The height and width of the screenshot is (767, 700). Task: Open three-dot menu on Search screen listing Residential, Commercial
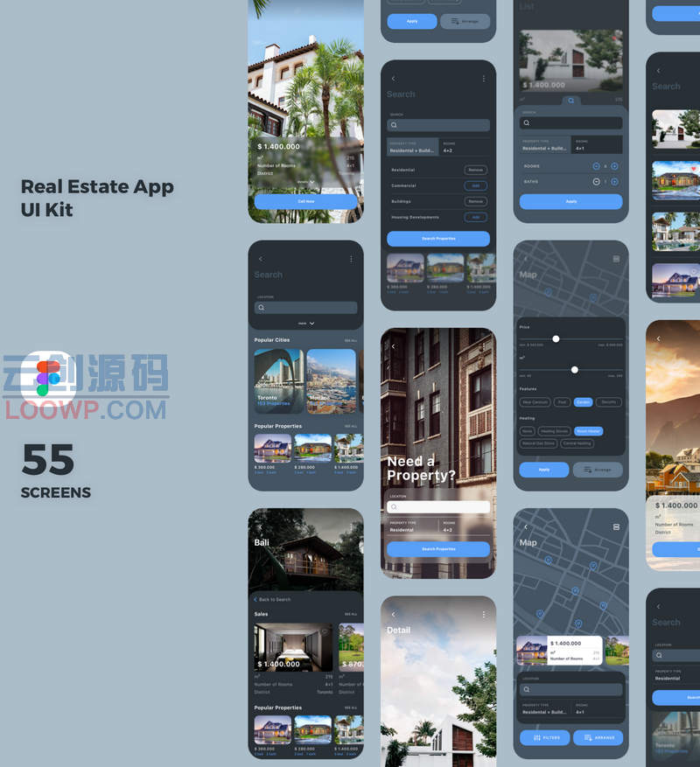pos(484,78)
